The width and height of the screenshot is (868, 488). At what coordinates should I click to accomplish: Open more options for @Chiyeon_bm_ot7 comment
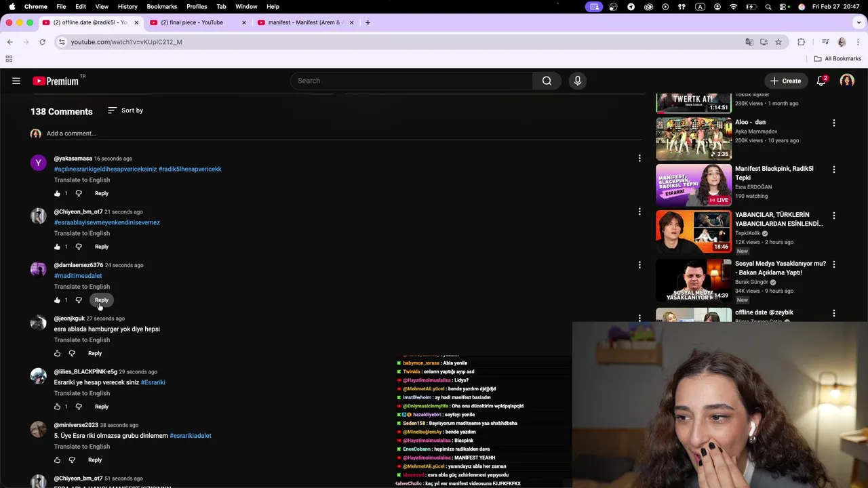pyautogui.click(x=639, y=211)
